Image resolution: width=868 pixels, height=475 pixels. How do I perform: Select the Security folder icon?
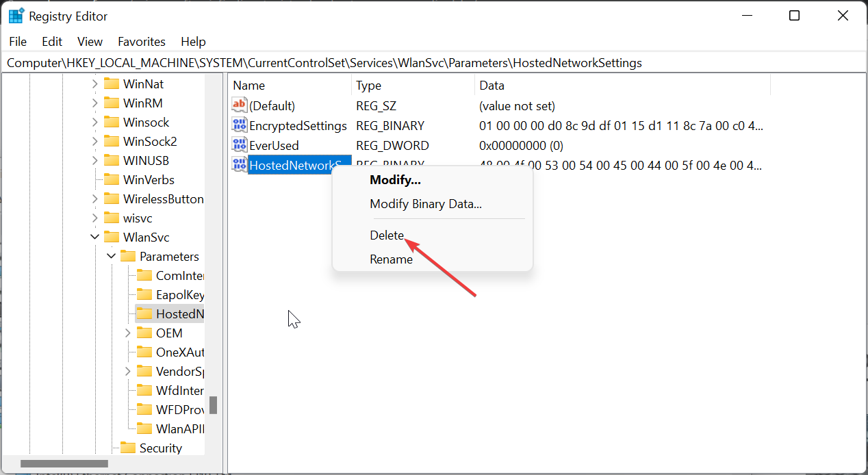128,448
